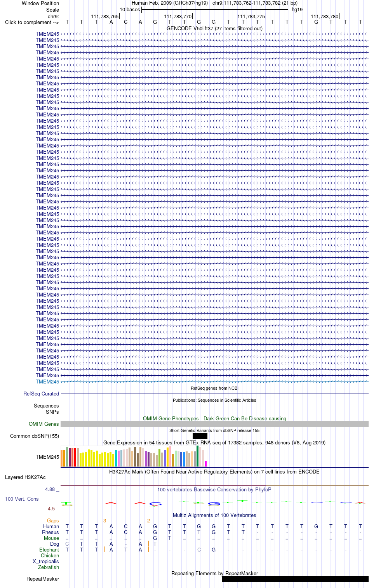Select the Dog alignment row label
Screen dimensions: 369x588
click(54, 544)
